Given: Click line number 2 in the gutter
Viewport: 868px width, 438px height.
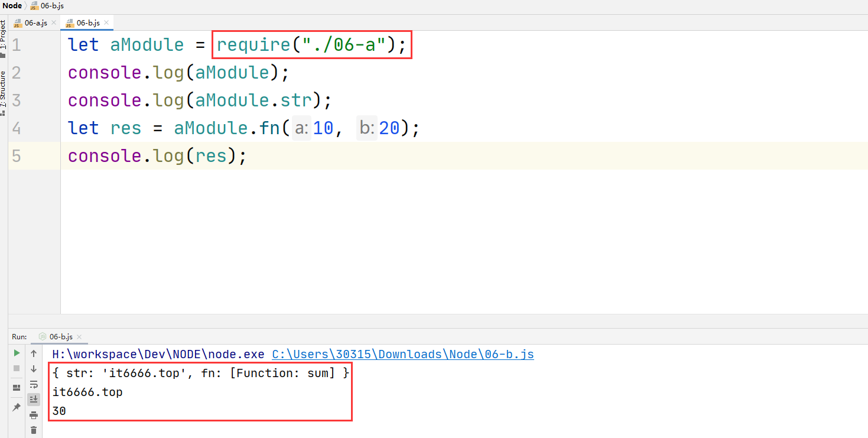Looking at the screenshot, I should click(x=16, y=73).
